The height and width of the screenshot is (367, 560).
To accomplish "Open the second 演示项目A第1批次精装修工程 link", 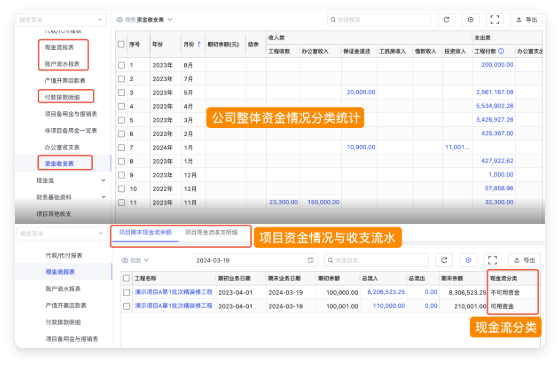I will (174, 306).
